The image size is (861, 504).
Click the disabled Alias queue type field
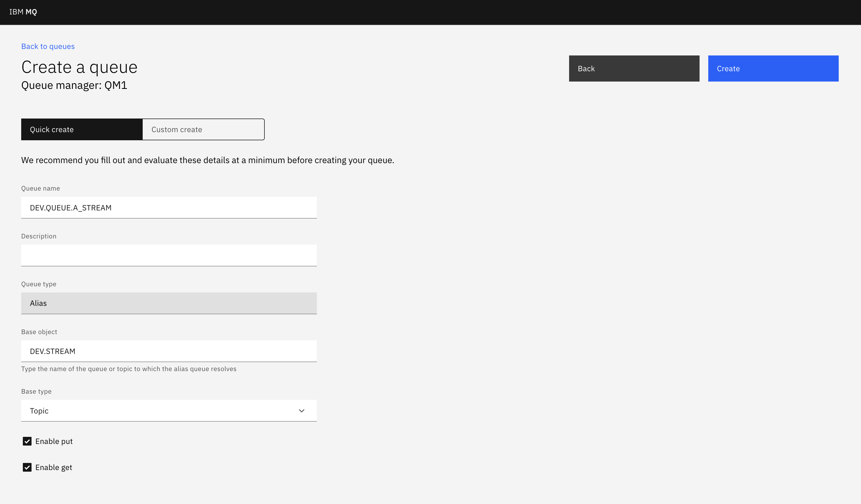169,303
